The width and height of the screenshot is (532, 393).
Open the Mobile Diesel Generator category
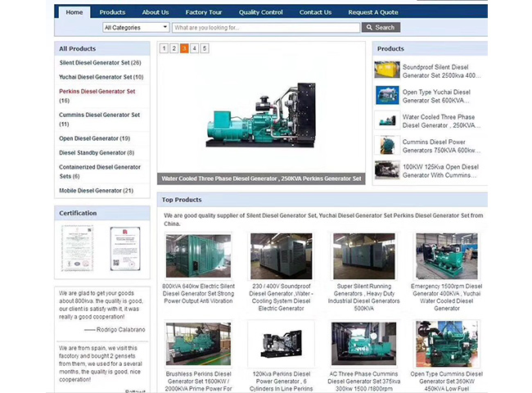pyautogui.click(x=96, y=190)
